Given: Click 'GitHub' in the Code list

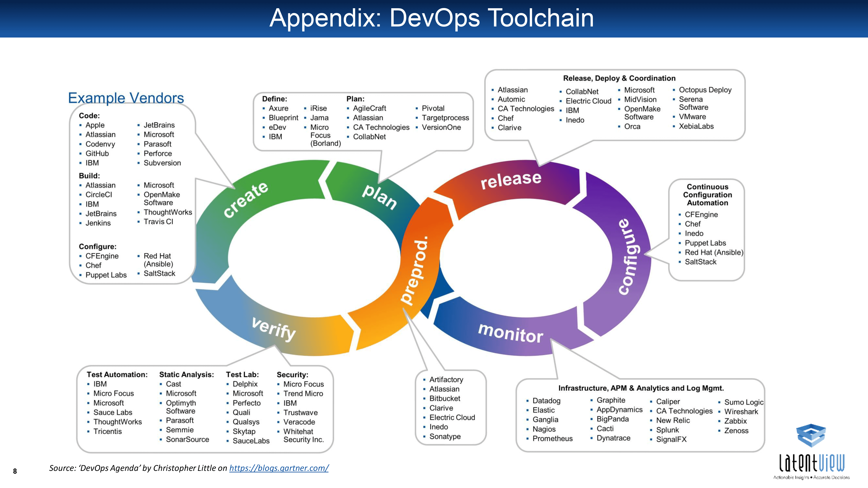Looking at the screenshot, I should pyautogui.click(x=97, y=153).
